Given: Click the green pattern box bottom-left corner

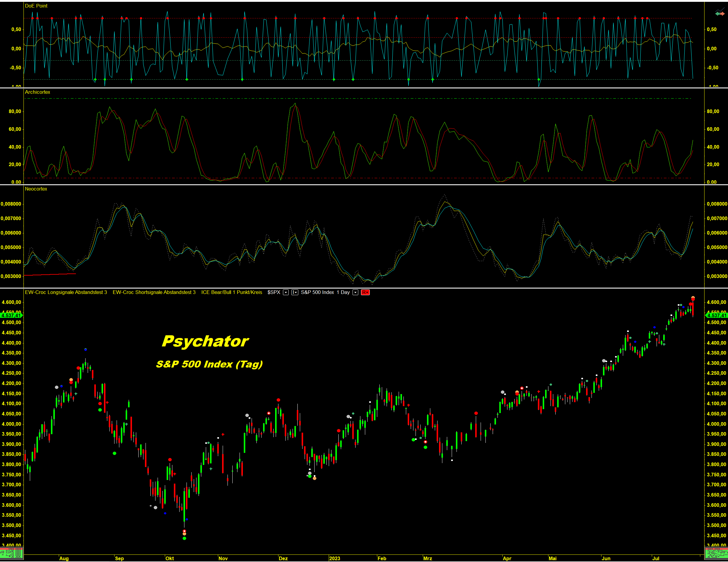Looking at the screenshot, I should (x=12, y=554).
